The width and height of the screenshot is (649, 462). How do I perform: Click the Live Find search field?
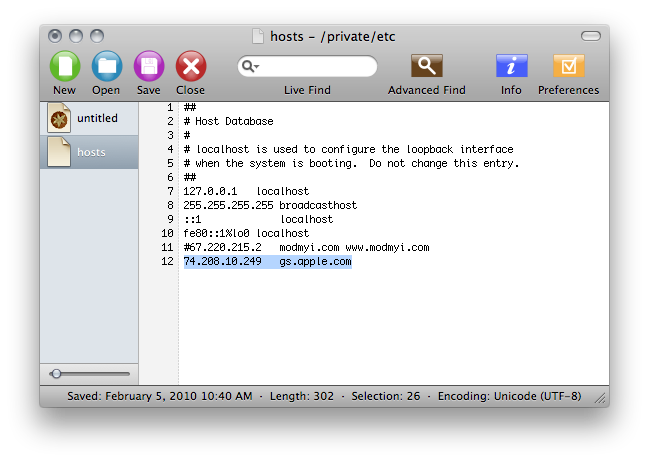tap(307, 66)
